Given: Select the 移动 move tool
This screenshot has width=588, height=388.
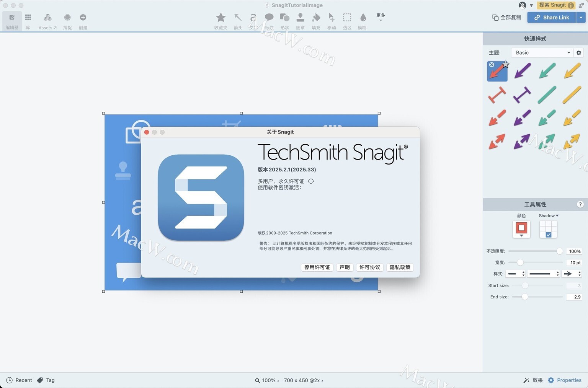Looking at the screenshot, I should click(x=332, y=21).
